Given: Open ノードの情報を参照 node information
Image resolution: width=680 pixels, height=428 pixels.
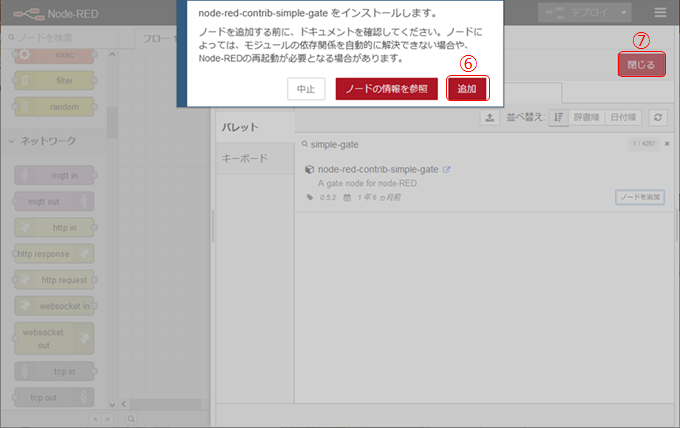Looking at the screenshot, I should [x=386, y=89].
